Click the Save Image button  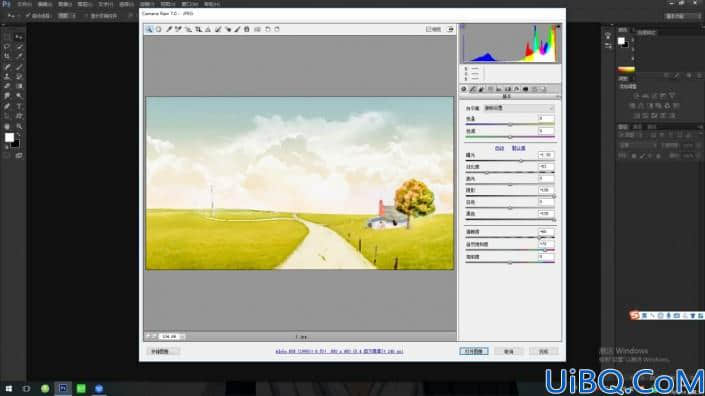pyautogui.click(x=162, y=352)
